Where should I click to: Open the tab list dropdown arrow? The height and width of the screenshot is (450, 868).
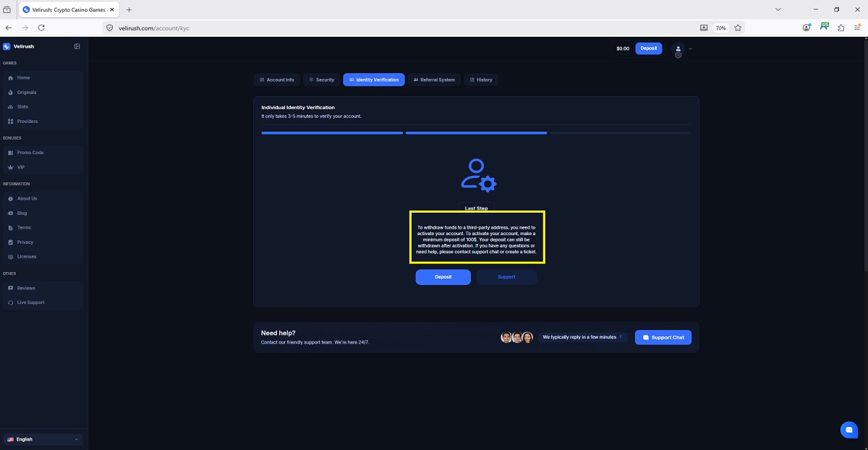778,9
